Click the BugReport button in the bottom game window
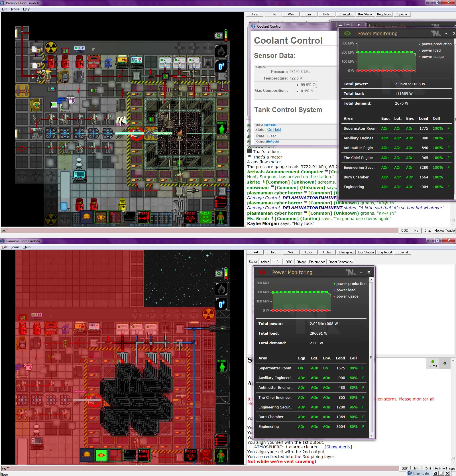 [x=385, y=252]
